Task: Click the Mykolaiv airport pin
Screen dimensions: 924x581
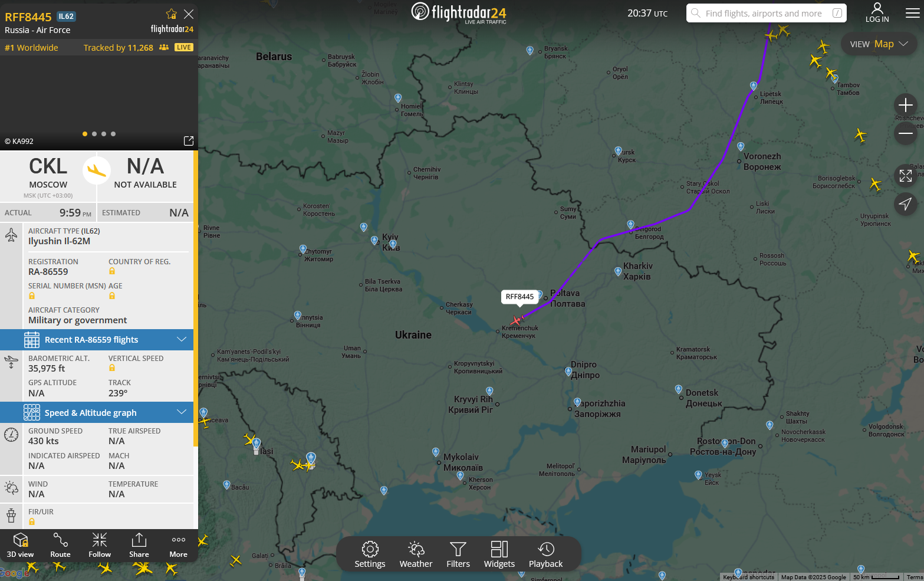Action: click(436, 452)
